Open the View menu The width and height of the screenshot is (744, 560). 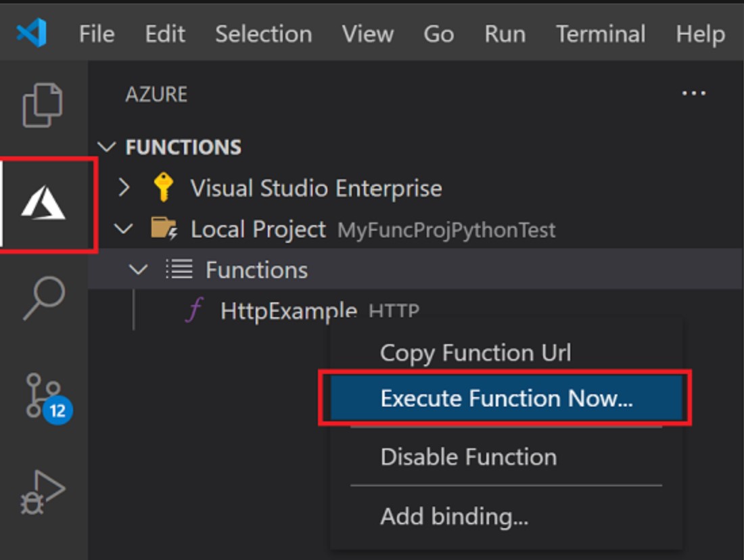(x=368, y=34)
